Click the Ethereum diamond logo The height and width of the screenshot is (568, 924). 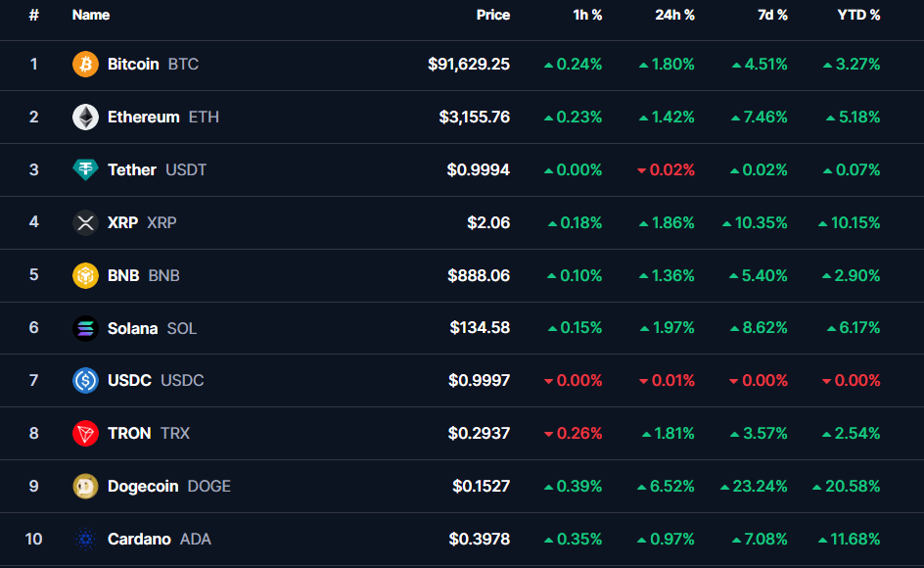[x=84, y=117]
